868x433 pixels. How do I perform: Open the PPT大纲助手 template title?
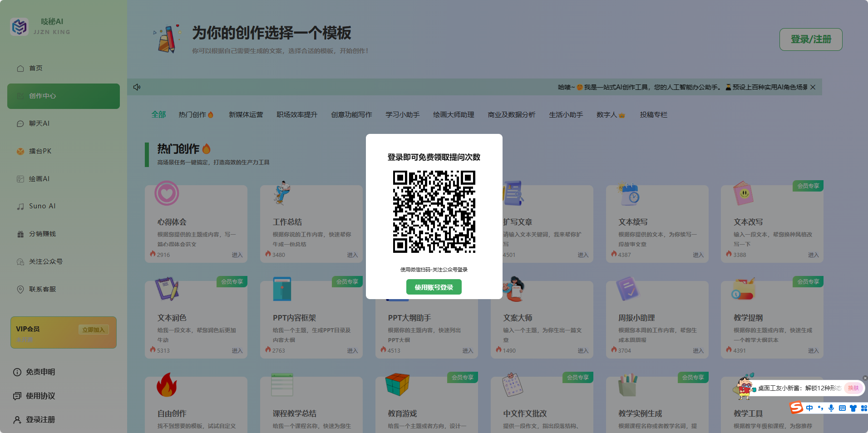409,318
